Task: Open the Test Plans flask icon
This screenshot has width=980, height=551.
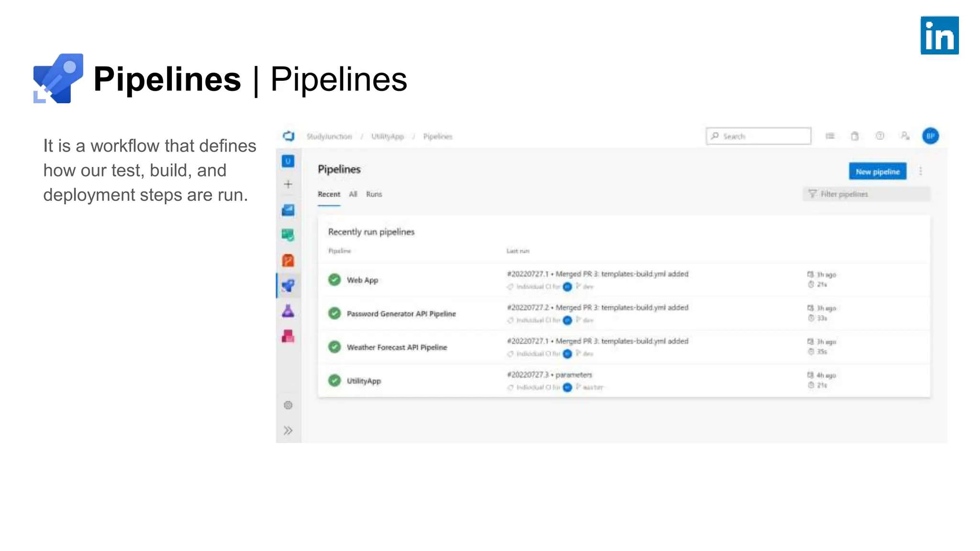Action: pyautogui.click(x=288, y=311)
